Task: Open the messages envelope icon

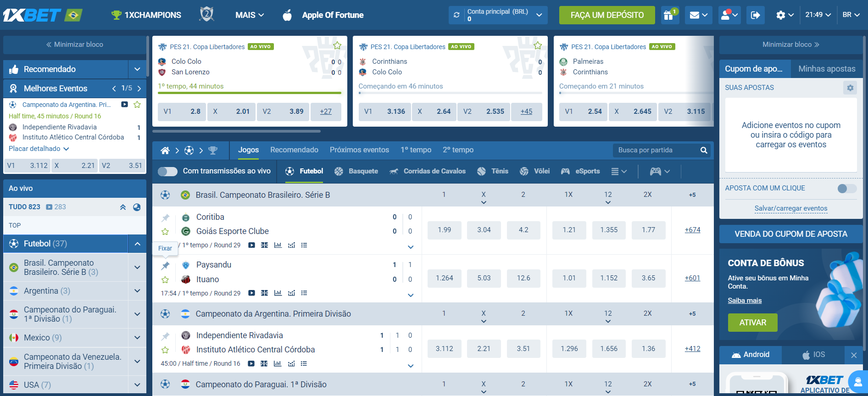Action: tap(698, 15)
